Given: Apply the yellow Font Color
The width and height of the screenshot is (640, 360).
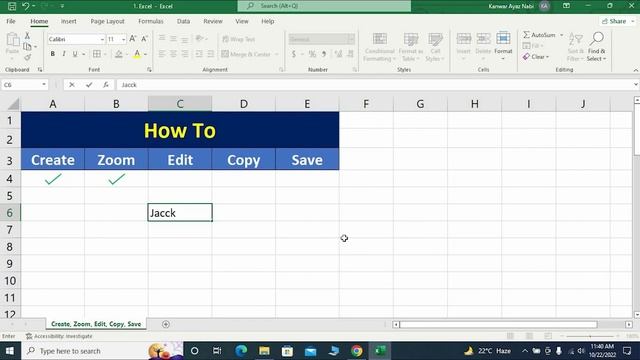Looking at the screenshot, I should pyautogui.click(x=137, y=54).
